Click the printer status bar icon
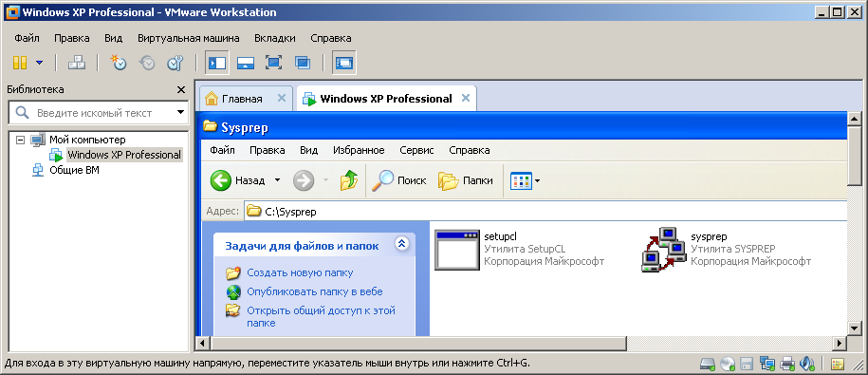 click(787, 364)
